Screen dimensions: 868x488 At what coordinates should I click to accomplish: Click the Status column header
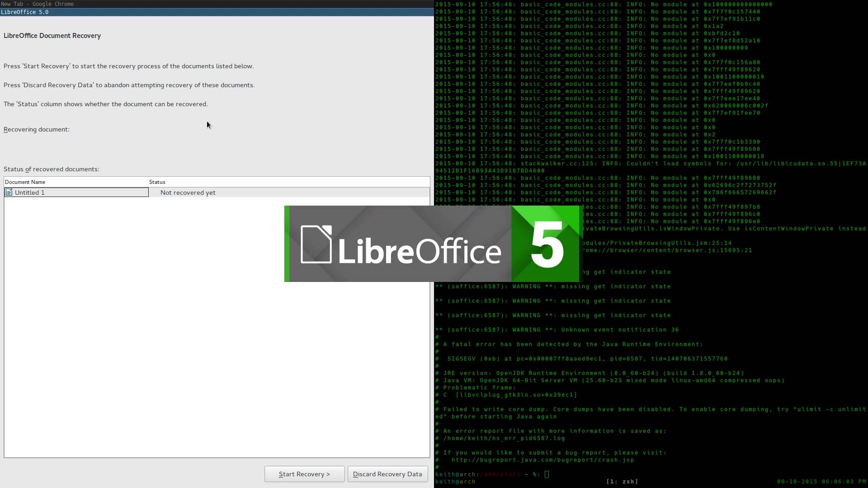[x=157, y=182]
